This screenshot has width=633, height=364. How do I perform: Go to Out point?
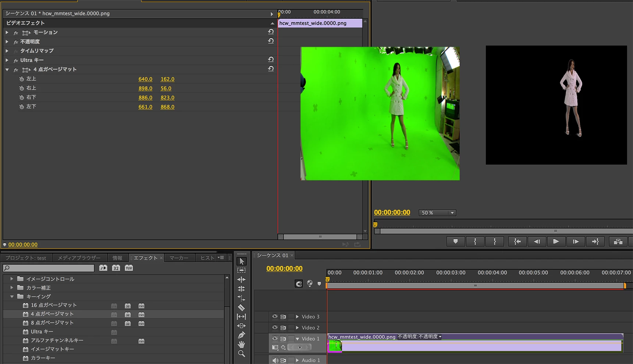pos(595,242)
